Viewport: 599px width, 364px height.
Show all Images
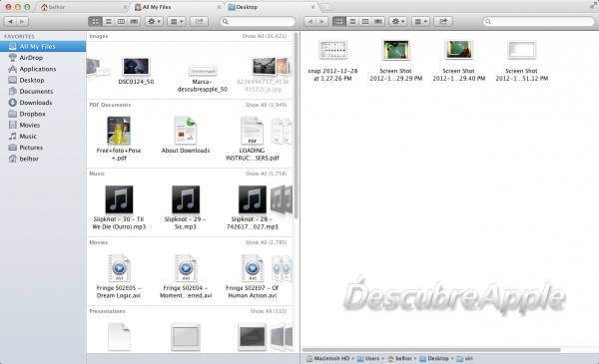264,36
